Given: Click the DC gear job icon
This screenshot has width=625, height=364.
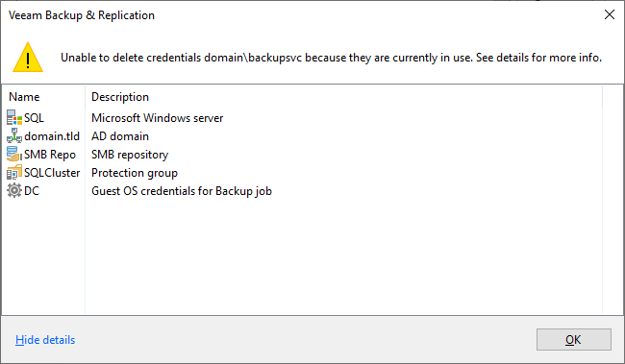Looking at the screenshot, I should pyautogui.click(x=14, y=191).
